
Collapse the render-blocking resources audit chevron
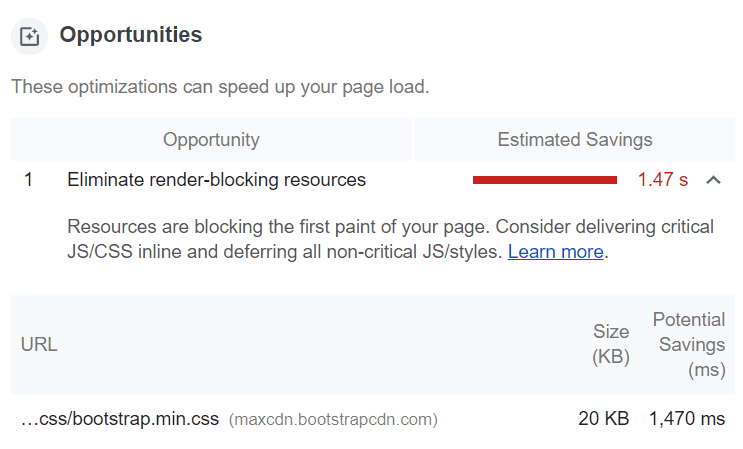(x=713, y=180)
